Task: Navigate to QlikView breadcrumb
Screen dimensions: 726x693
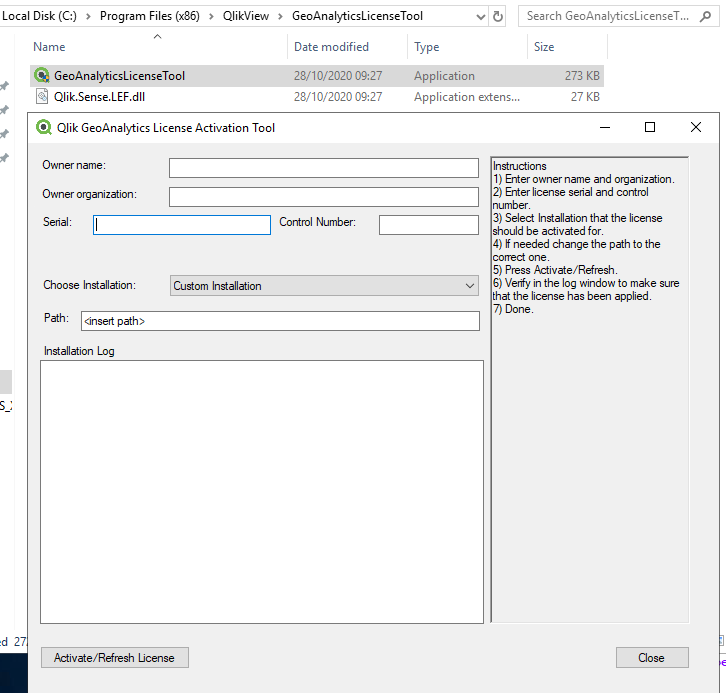Action: pyautogui.click(x=245, y=16)
